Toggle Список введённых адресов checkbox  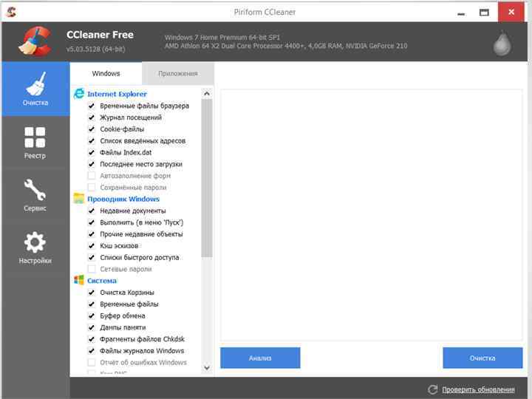tap(92, 141)
